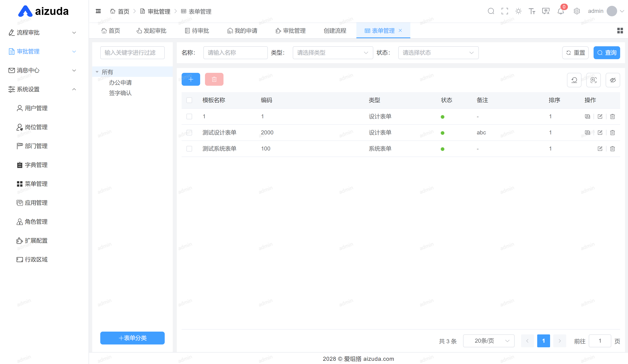Focus the keyword filter input 输入关键字进行过滤
Screen dimensions: 628x364
click(132, 53)
